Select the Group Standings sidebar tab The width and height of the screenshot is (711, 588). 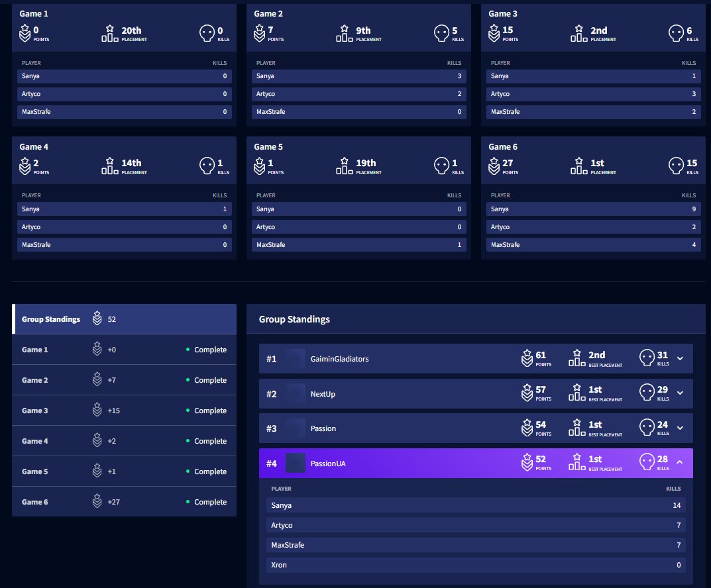(x=125, y=319)
